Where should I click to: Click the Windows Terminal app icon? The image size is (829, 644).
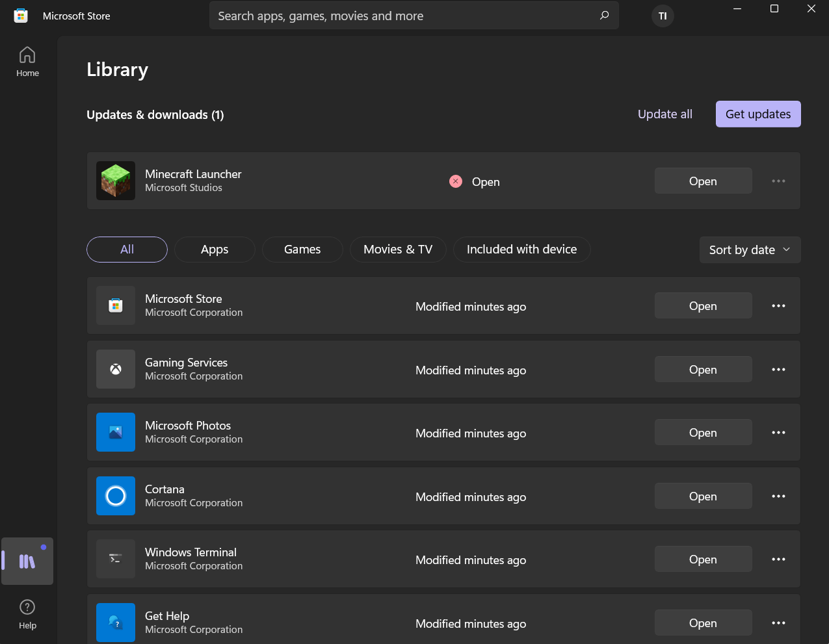[116, 559]
